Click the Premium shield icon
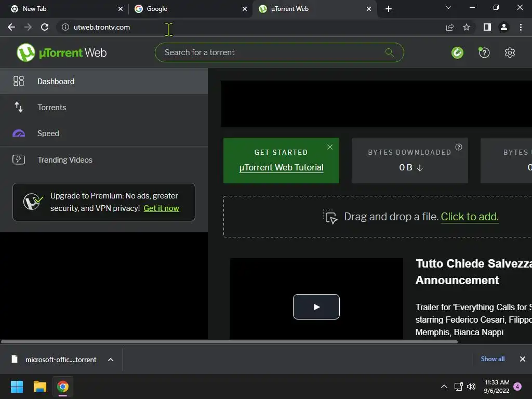 [33, 202]
